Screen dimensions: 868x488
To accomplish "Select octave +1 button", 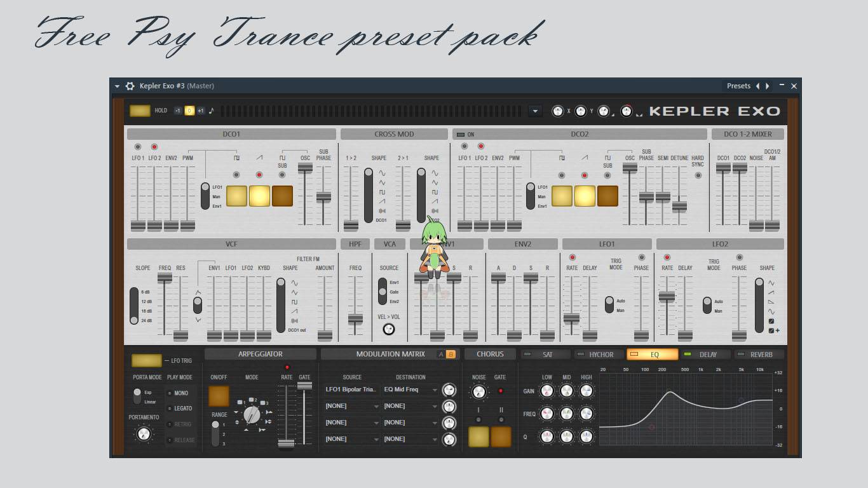I will click(201, 111).
